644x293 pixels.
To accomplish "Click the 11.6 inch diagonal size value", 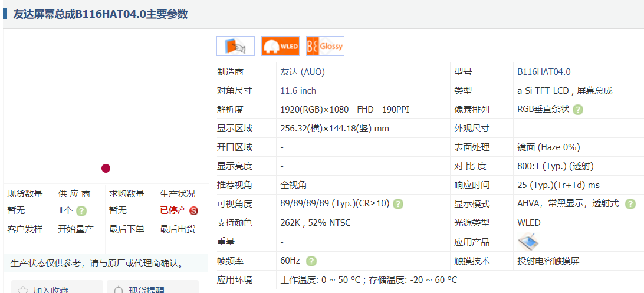I will point(298,91).
